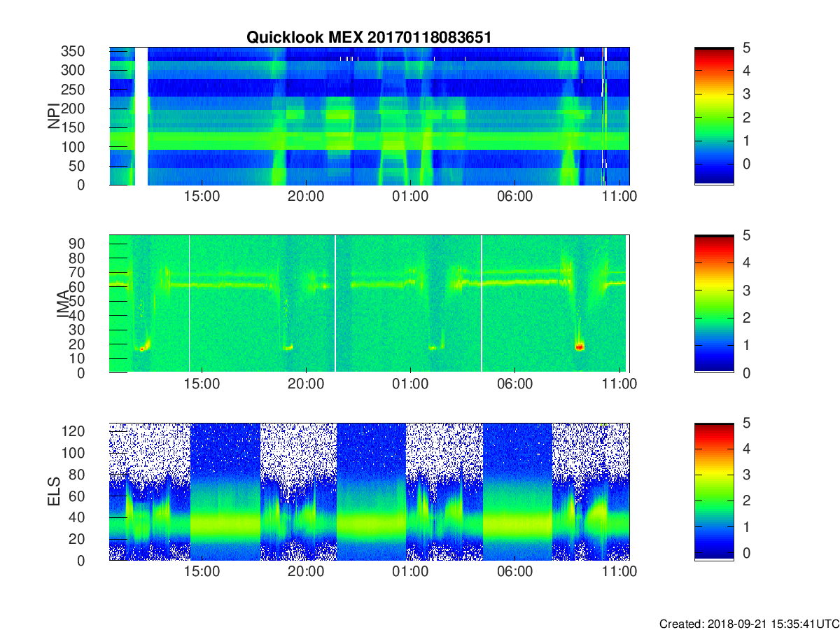Click the '2' label on IMA colorbar
This screenshot has width=840, height=630.
point(747,318)
